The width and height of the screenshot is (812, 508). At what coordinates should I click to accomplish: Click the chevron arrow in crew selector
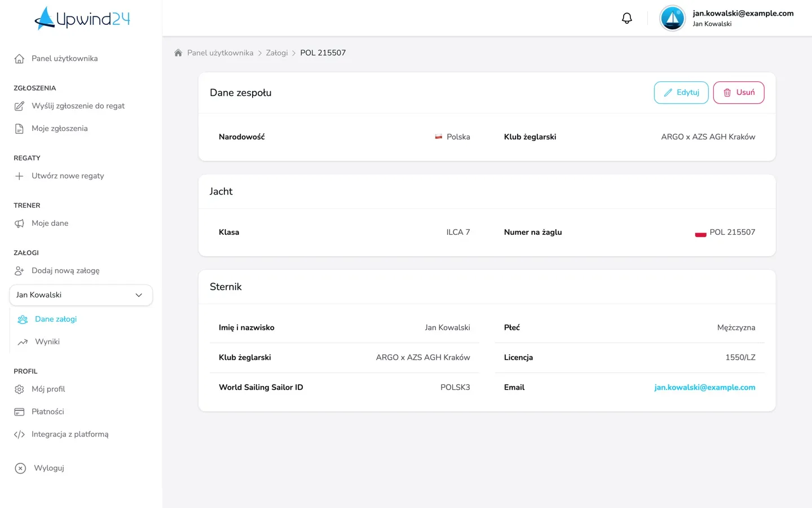[x=139, y=295]
